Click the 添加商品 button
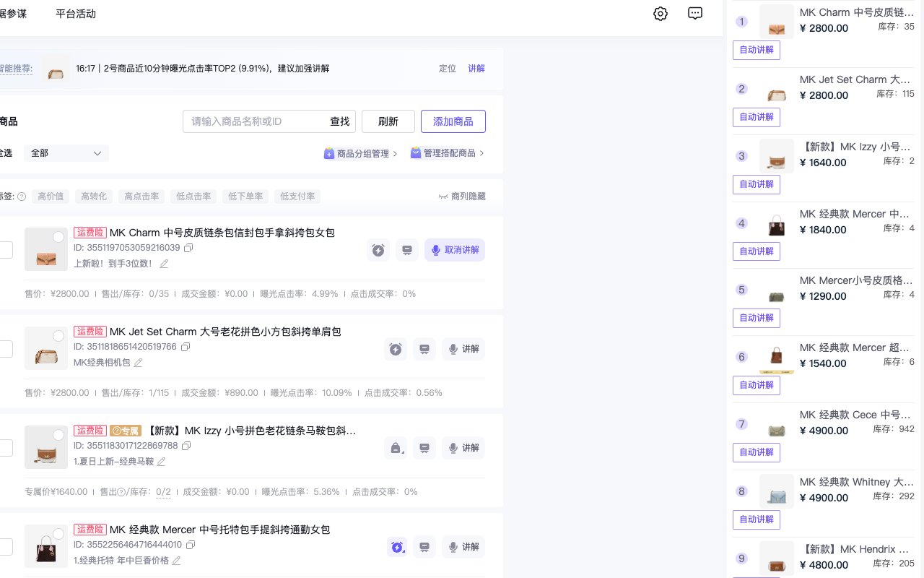The height and width of the screenshot is (578, 924). (x=453, y=121)
